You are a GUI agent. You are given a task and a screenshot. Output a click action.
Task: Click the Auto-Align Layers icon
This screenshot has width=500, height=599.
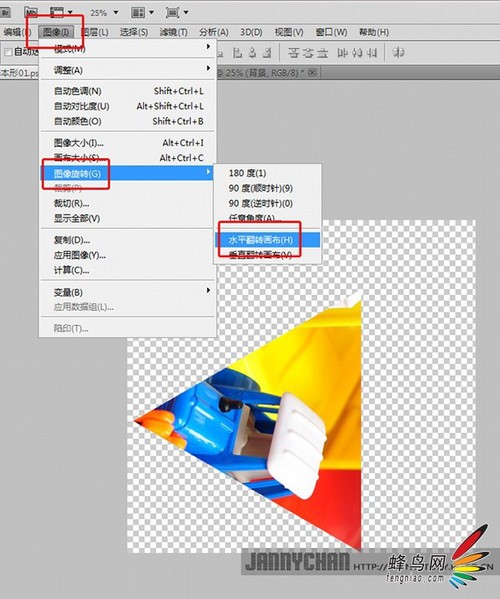398,52
